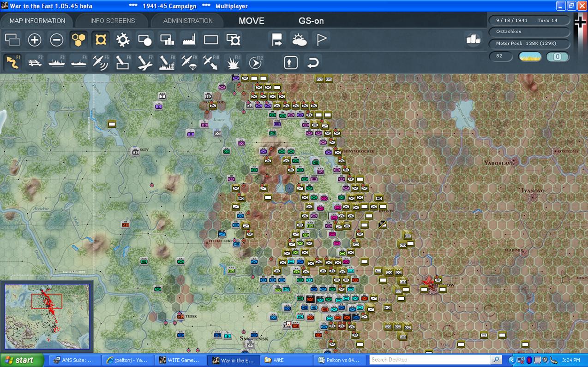This screenshot has width=588, height=367.
Task: Toggle the enemy hex control display
Action: (x=100, y=40)
